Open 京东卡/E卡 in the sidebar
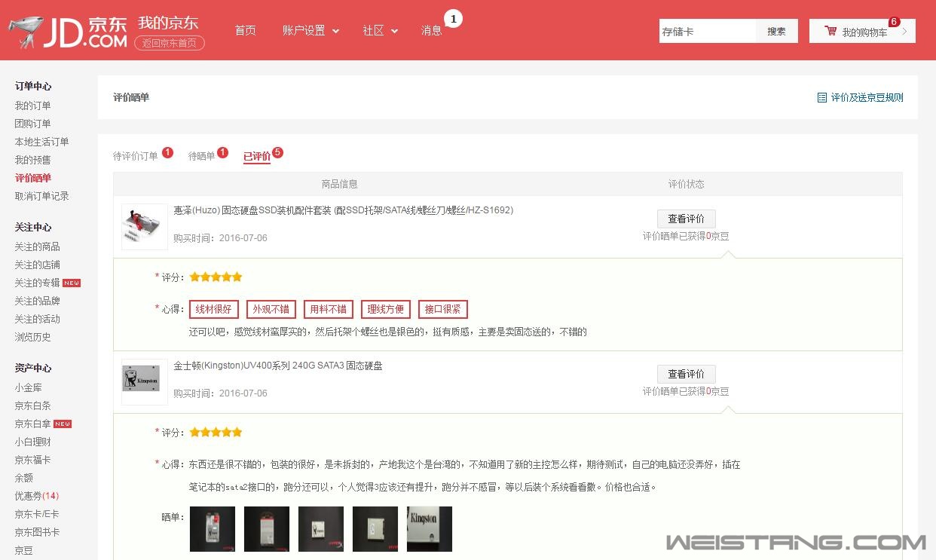The width and height of the screenshot is (936, 560). [x=37, y=514]
